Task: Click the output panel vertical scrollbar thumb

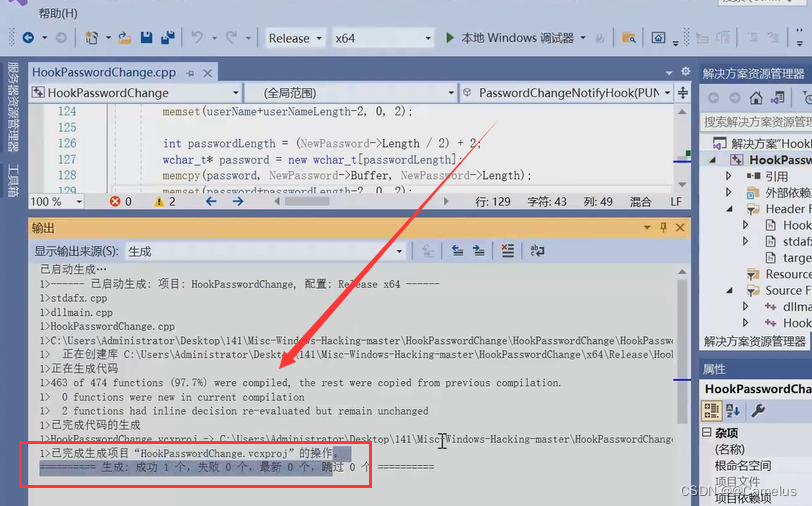Action: coord(682,351)
